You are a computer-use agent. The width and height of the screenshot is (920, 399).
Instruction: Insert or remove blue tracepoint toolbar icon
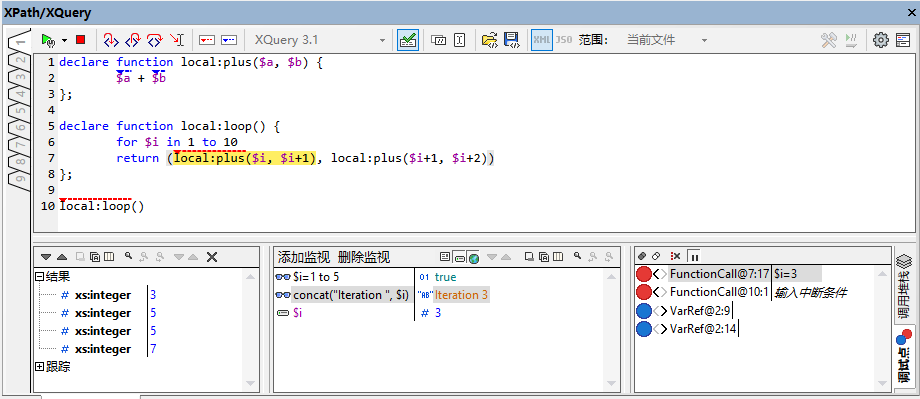point(229,40)
